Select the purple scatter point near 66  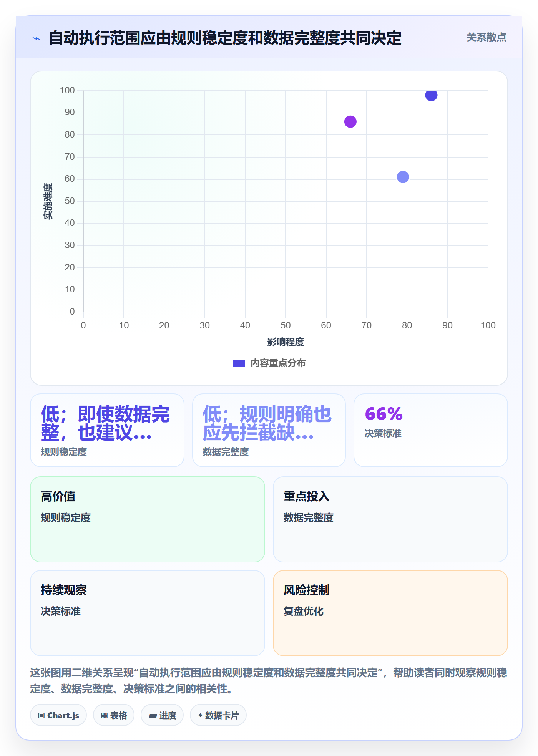coord(350,122)
